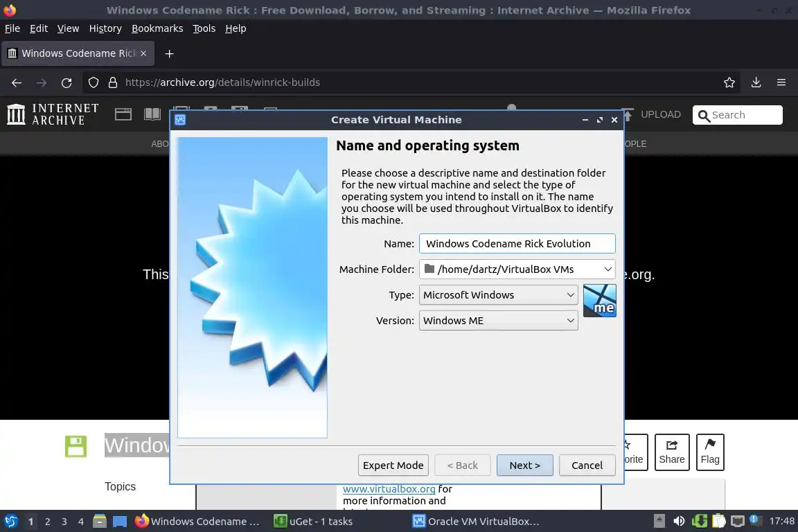
Task: Click the Upload text on Internet Archive
Action: (x=661, y=114)
